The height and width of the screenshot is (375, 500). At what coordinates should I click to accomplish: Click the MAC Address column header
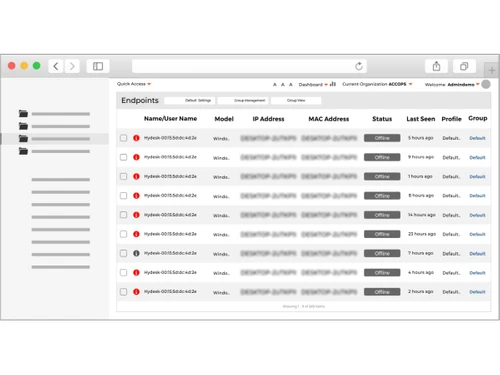coord(329,119)
